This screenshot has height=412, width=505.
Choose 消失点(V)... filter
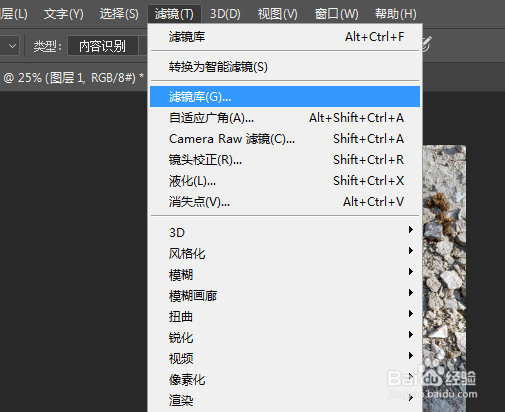pos(285,202)
